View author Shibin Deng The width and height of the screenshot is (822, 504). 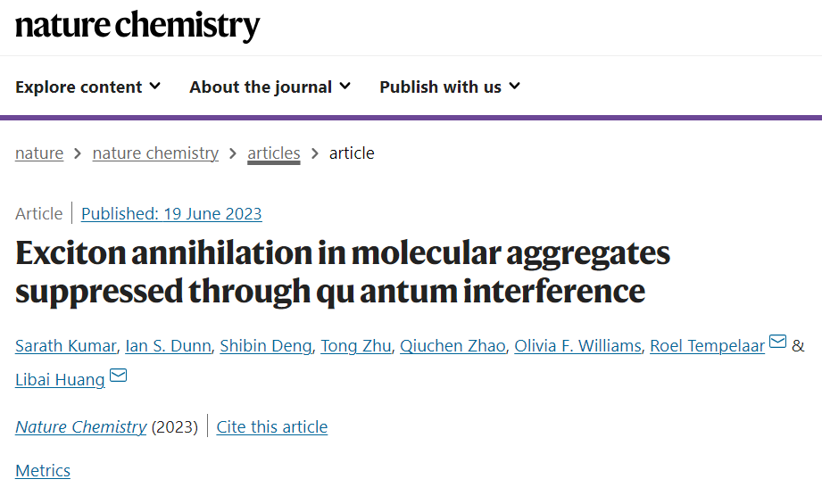(x=266, y=346)
